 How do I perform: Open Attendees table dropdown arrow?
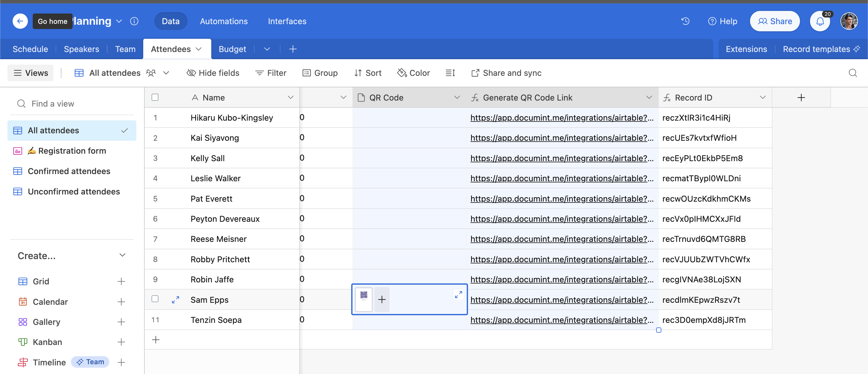coord(199,49)
